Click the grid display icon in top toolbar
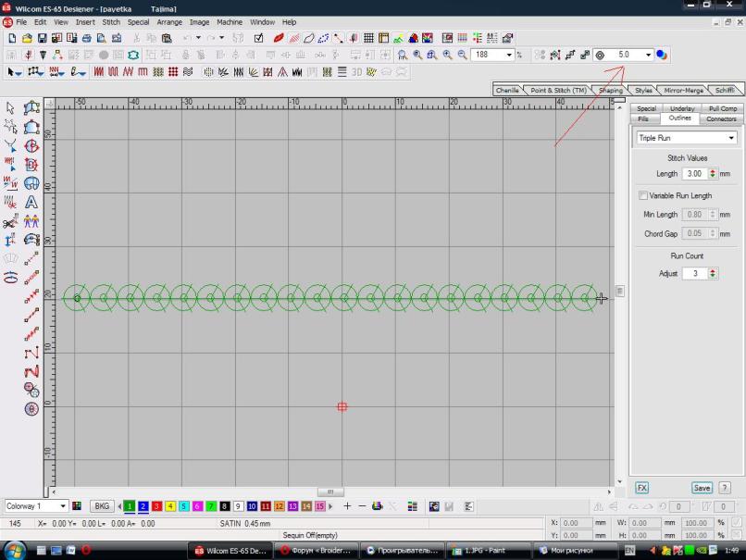Screen dimensions: 746x560 pos(368,38)
